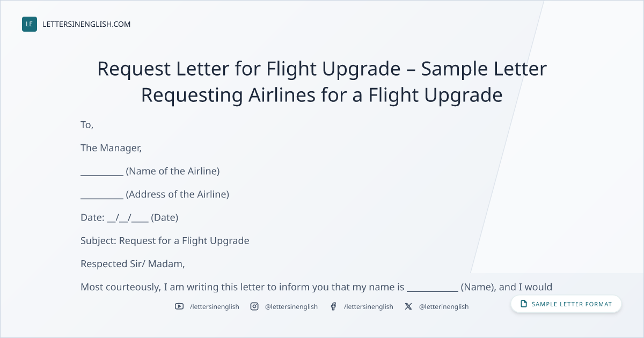The image size is (644, 338).
Task: Click the Sample Letter Format button
Action: 566,304
